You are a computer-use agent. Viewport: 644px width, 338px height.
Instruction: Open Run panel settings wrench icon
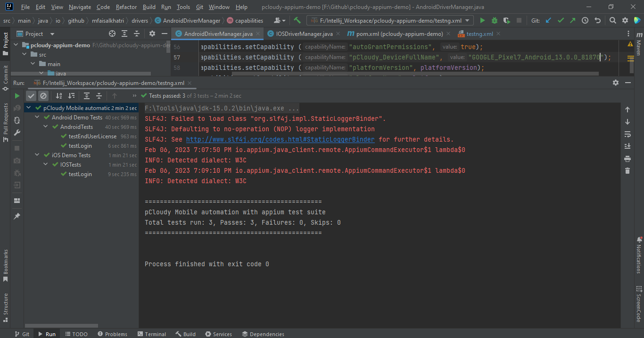17,133
